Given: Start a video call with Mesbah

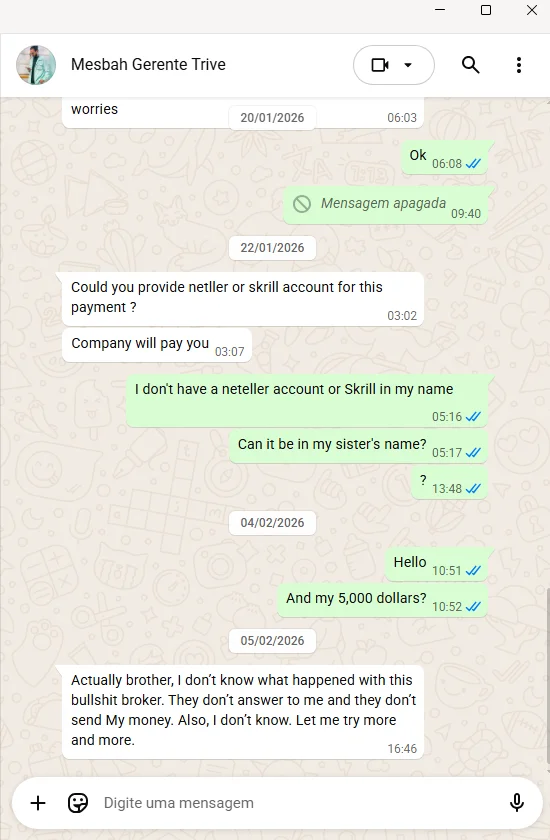Looking at the screenshot, I should pos(380,65).
